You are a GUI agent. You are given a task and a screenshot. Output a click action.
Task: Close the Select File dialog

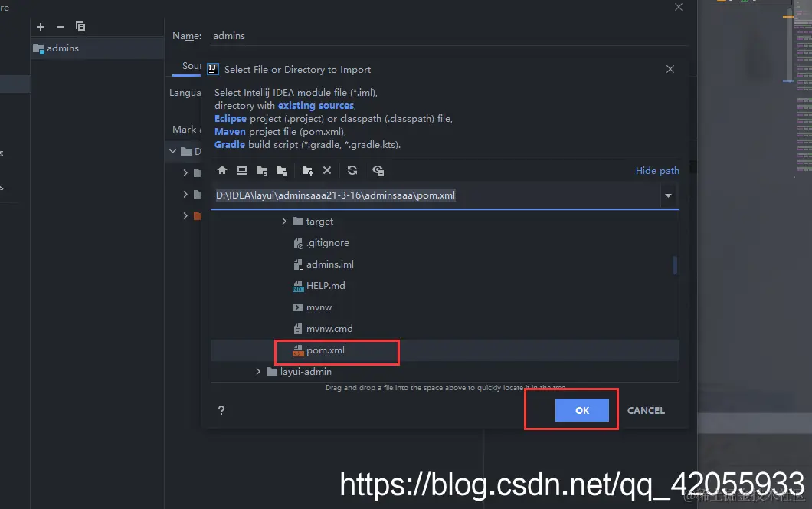pyautogui.click(x=670, y=69)
